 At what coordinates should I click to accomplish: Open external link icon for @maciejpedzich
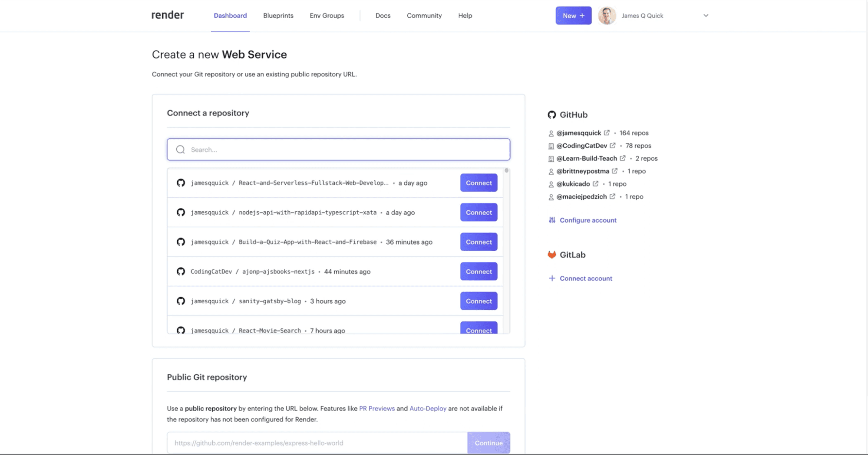(613, 196)
